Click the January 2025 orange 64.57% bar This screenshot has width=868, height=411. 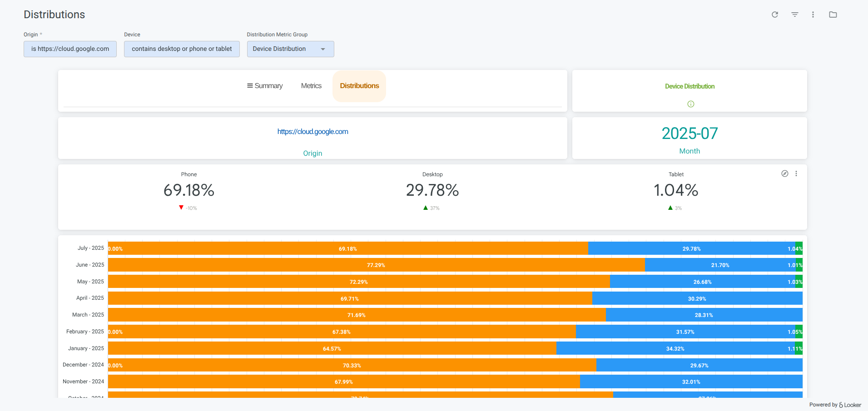tap(332, 348)
